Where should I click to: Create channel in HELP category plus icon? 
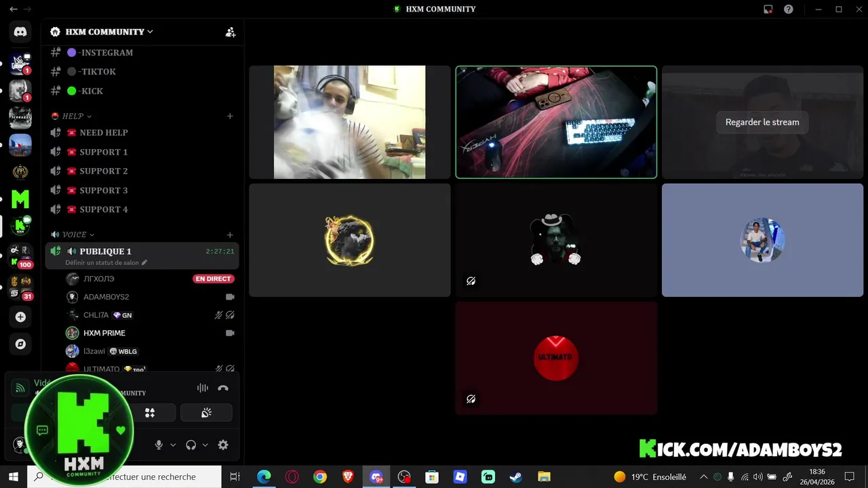[x=230, y=117]
